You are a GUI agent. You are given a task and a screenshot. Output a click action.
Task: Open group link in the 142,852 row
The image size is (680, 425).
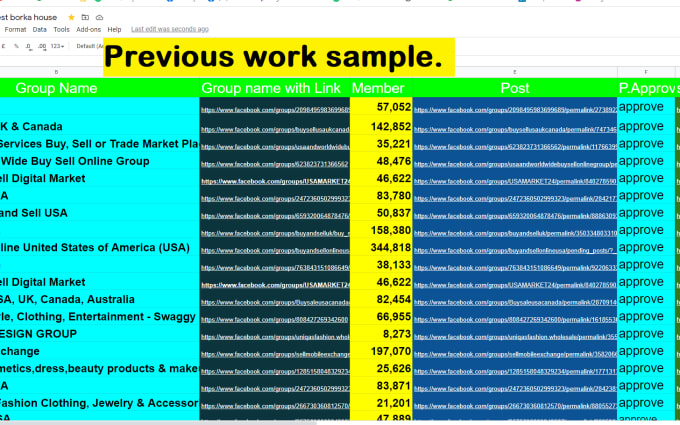coord(275,130)
